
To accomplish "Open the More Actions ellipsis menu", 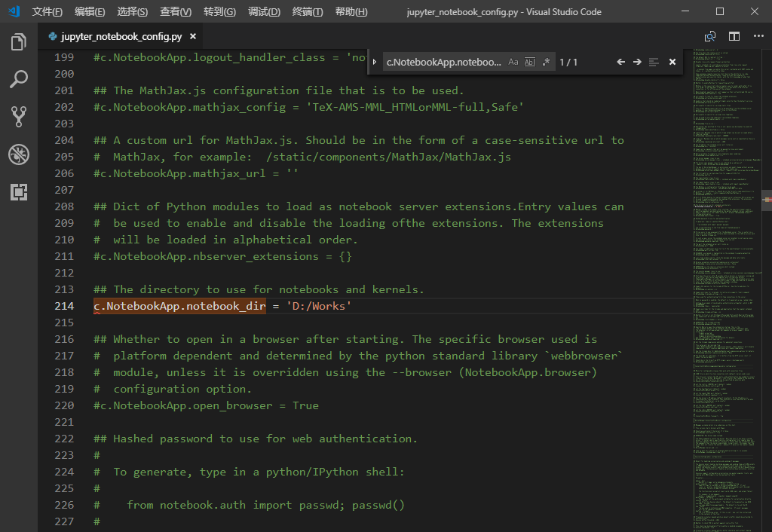I will (x=758, y=36).
